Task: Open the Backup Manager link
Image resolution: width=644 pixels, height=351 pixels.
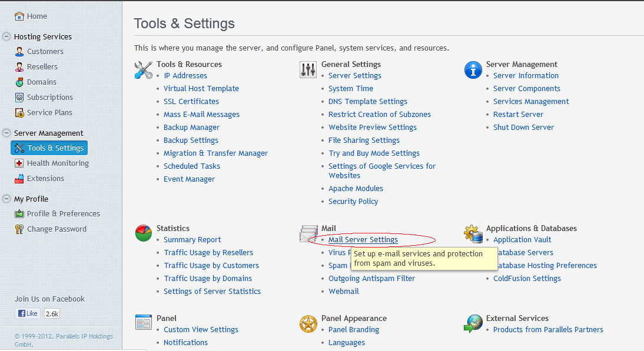Action: coord(191,127)
